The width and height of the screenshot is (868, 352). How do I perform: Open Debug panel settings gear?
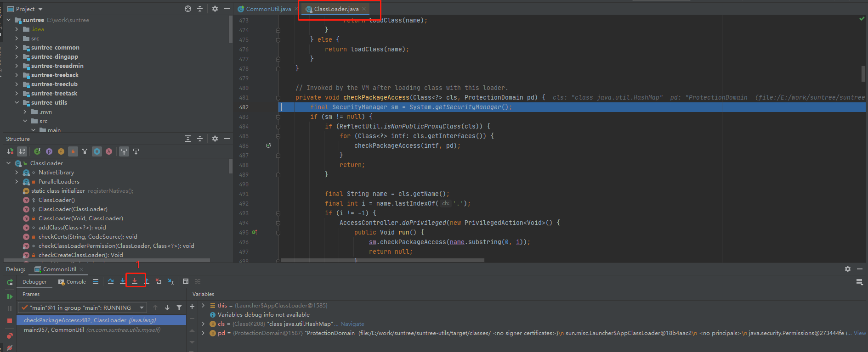pyautogui.click(x=848, y=269)
